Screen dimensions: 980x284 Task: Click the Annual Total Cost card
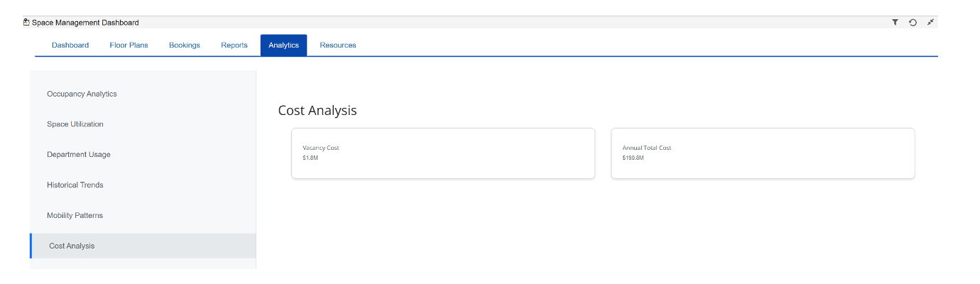(762, 153)
